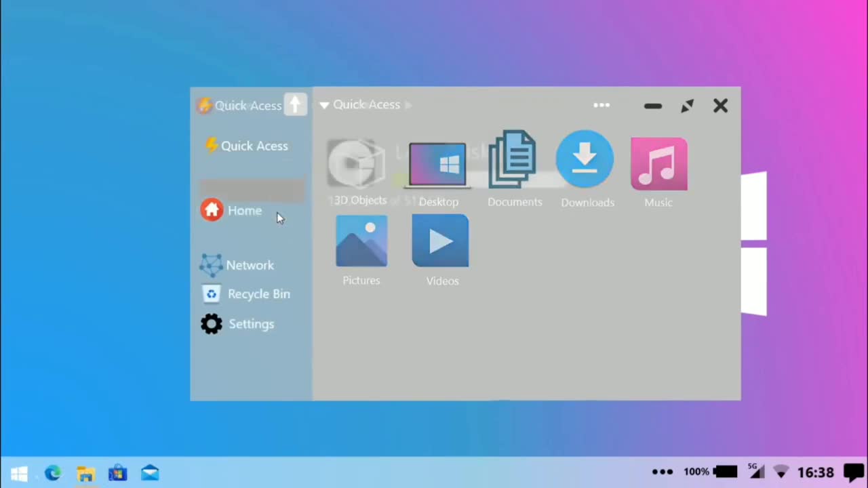Viewport: 868px width, 488px height.
Task: Open the Music folder icon
Action: click(x=658, y=163)
